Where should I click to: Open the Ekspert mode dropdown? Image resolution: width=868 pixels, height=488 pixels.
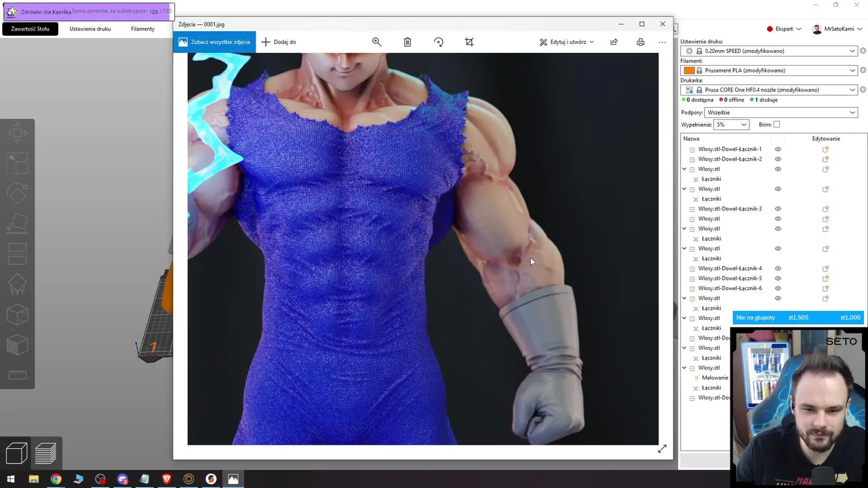click(784, 29)
